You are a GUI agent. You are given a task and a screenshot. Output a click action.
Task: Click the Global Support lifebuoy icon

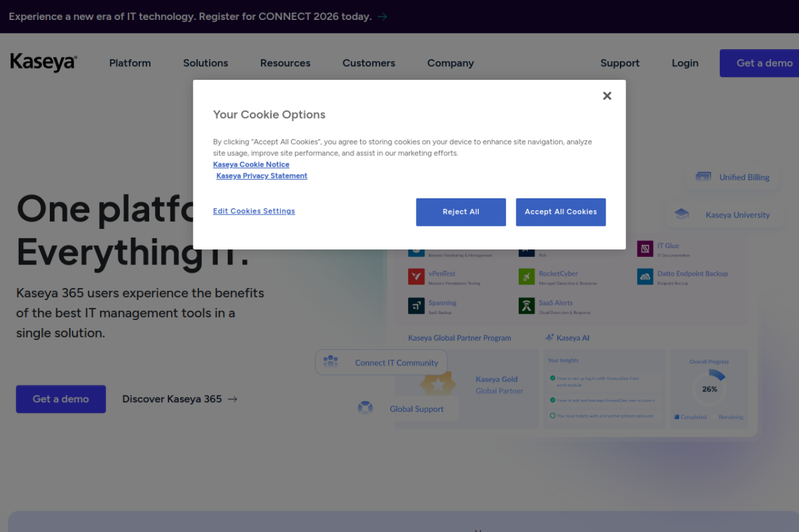click(x=365, y=409)
